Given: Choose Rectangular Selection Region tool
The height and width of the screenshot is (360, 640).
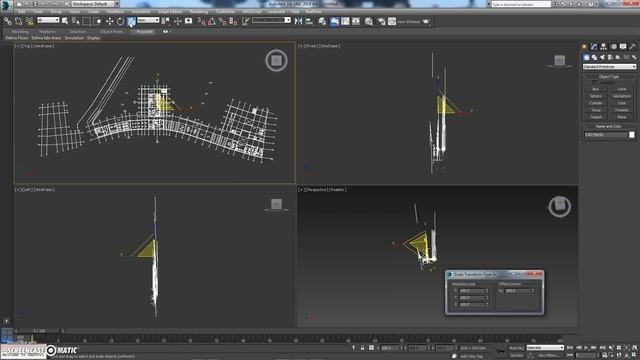Looking at the screenshot, I should tap(87, 21).
